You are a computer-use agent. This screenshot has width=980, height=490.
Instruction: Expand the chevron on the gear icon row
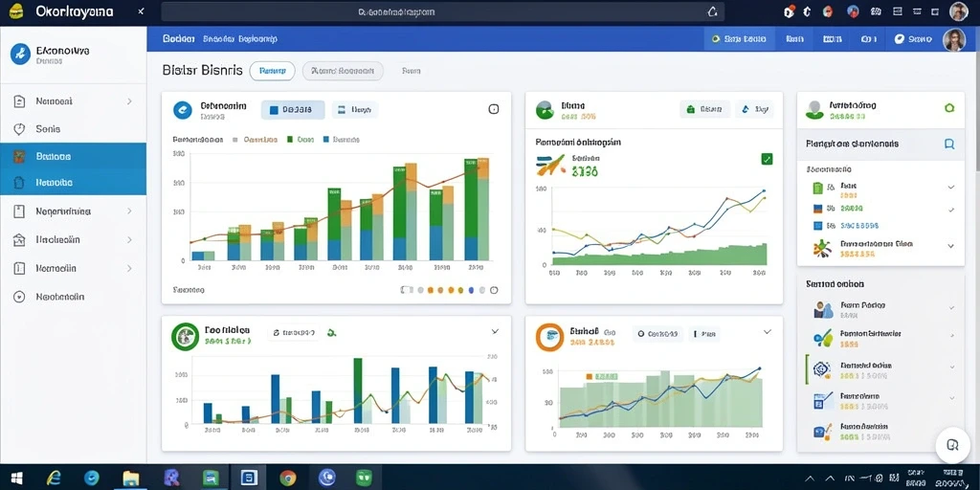(951, 367)
